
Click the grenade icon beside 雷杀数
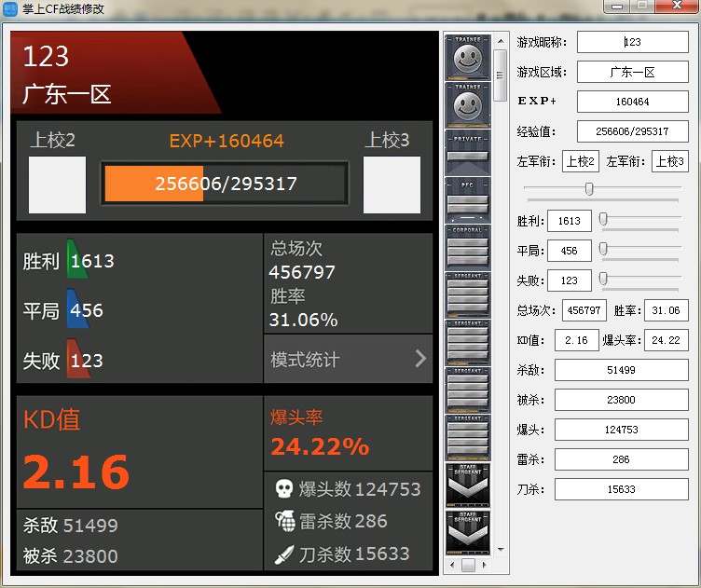pos(285,521)
